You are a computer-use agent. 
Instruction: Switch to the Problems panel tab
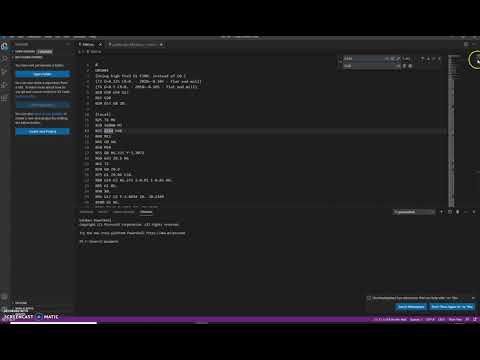click(x=86, y=212)
